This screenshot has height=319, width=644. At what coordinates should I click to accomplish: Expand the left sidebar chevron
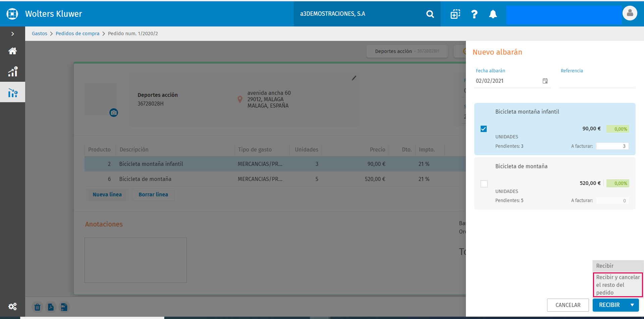pos(12,34)
